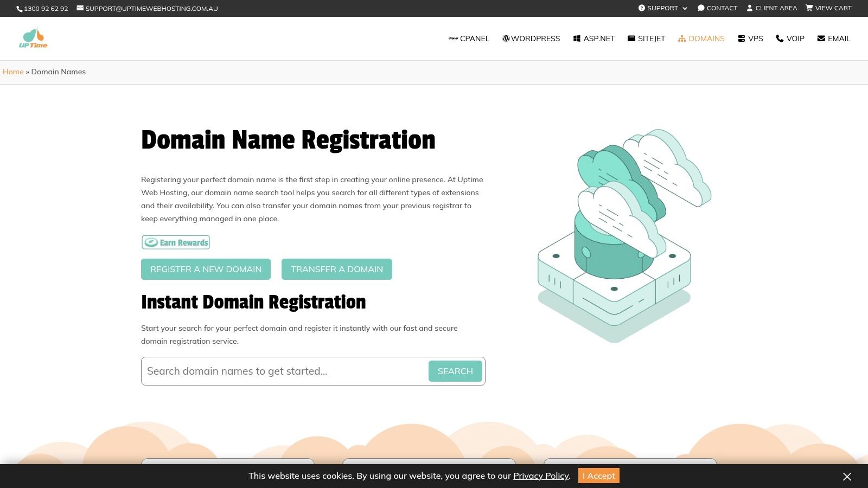Click the Contact link in top bar
The width and height of the screenshot is (868, 488).
(717, 8)
